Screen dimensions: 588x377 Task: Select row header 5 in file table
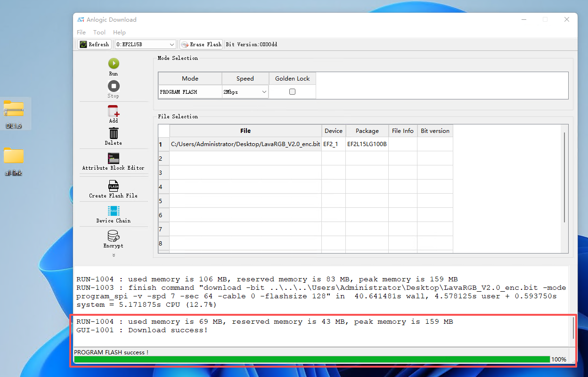point(163,201)
